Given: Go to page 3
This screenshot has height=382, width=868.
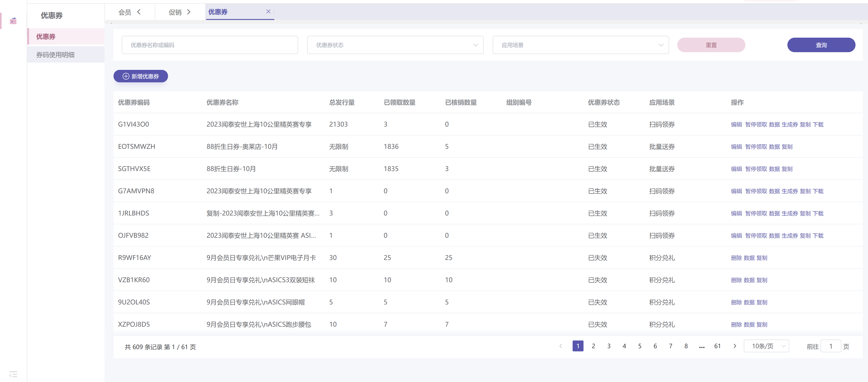Looking at the screenshot, I should pos(609,346).
